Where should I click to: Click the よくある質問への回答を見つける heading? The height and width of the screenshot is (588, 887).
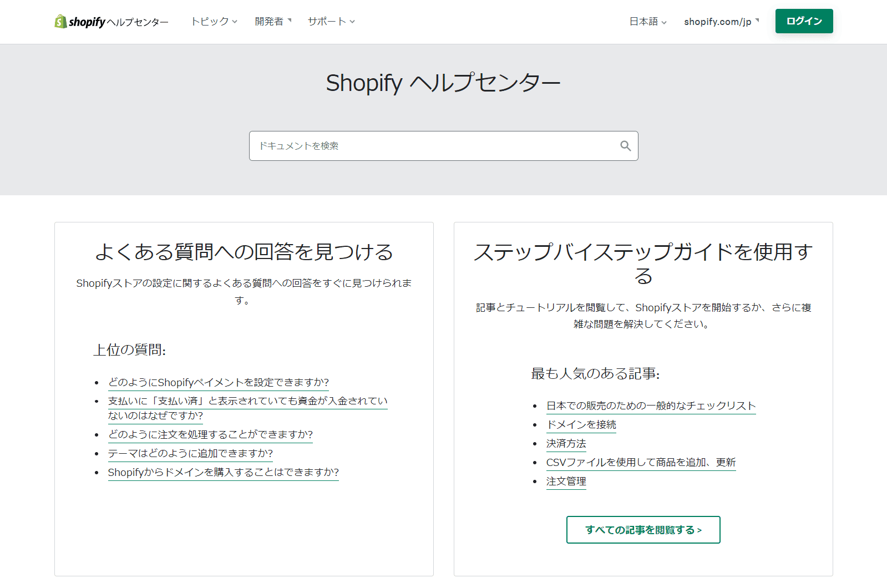[244, 252]
